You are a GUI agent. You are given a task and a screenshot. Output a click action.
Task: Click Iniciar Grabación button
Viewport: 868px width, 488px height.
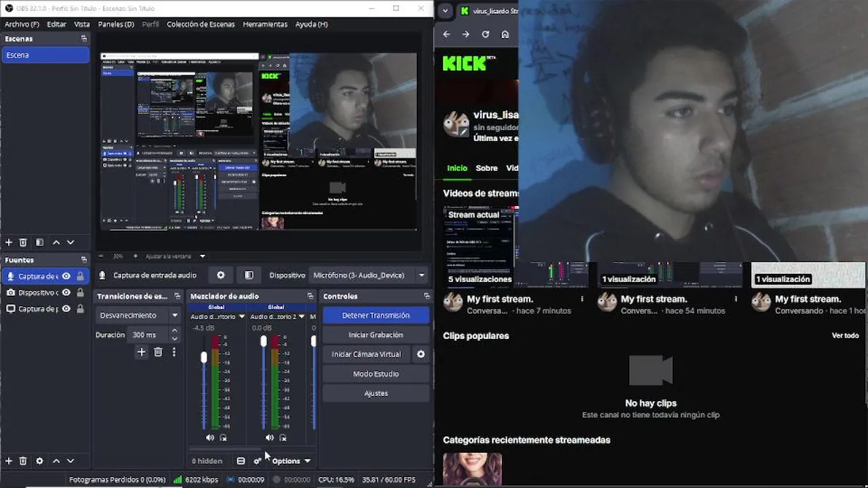point(376,335)
